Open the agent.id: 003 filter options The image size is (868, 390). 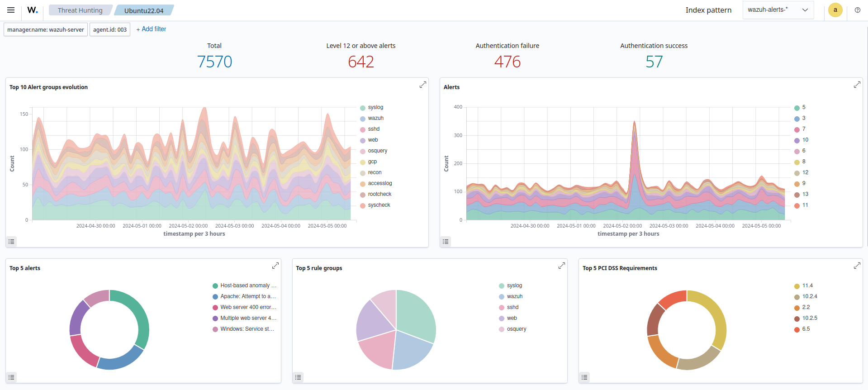(x=110, y=29)
